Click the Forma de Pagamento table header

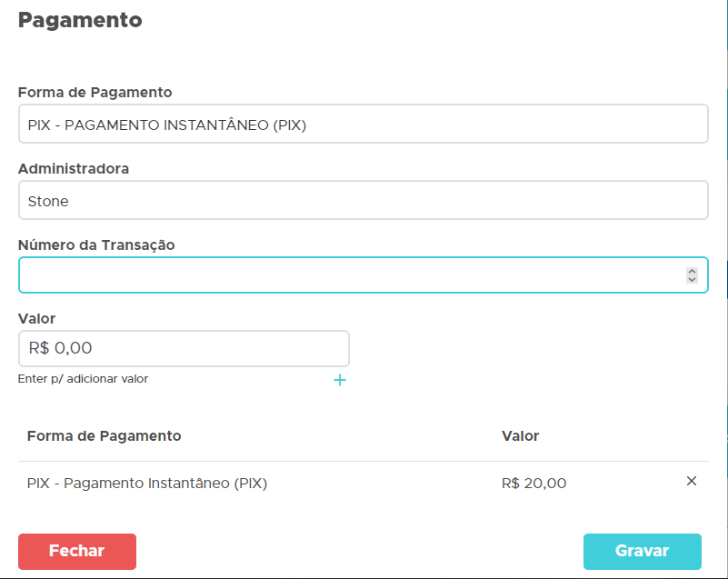(104, 436)
